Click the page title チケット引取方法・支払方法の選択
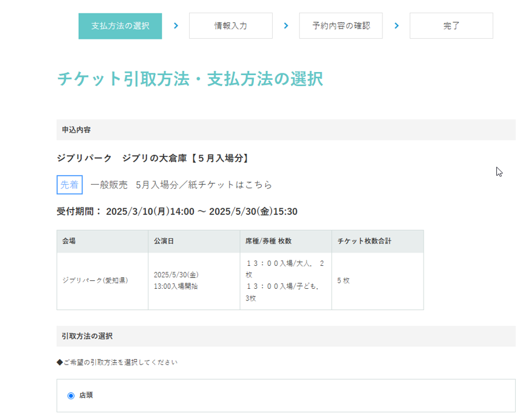The width and height of the screenshot is (532, 416). point(190,79)
